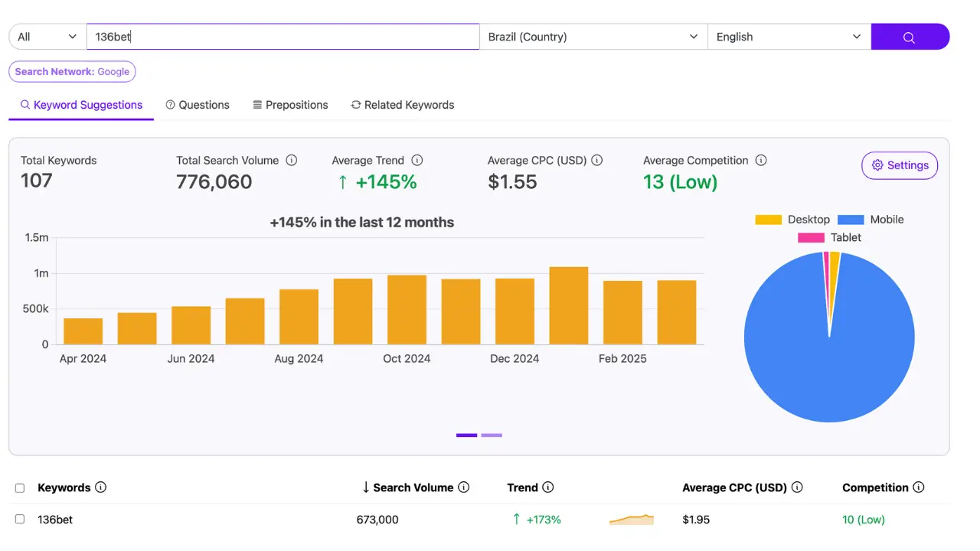Click info icon beside Average CPC summary
Screen dimensions: 980x551
point(597,161)
